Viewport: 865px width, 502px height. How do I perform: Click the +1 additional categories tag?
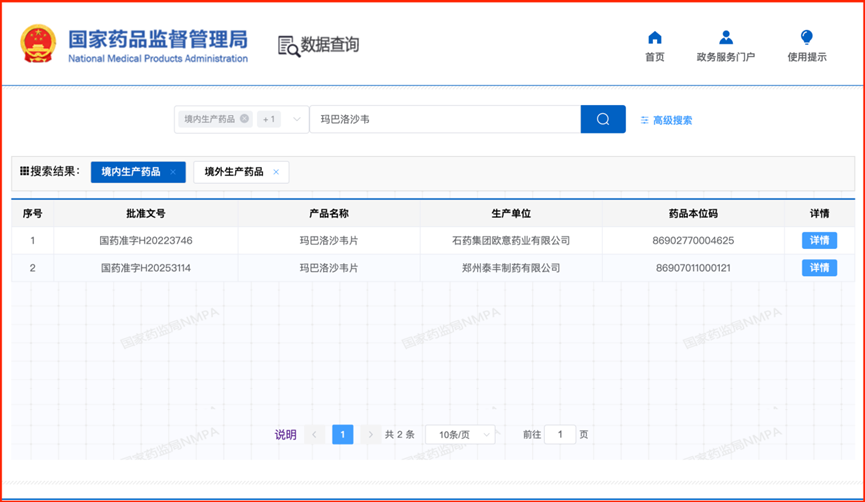(x=269, y=119)
